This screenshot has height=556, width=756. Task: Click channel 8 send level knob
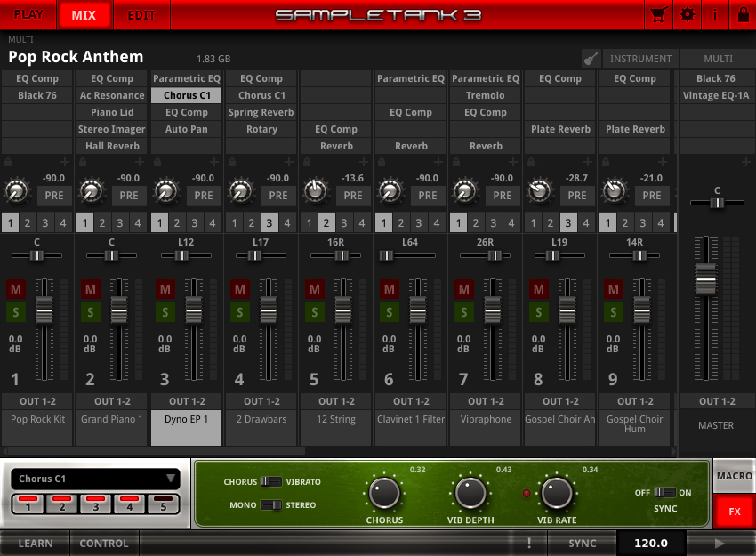click(540, 190)
